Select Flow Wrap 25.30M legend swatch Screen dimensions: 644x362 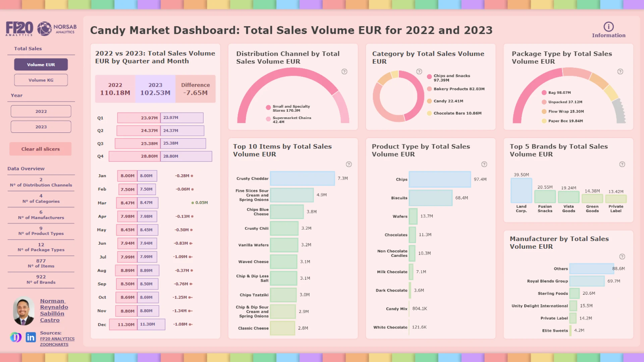[x=544, y=111]
